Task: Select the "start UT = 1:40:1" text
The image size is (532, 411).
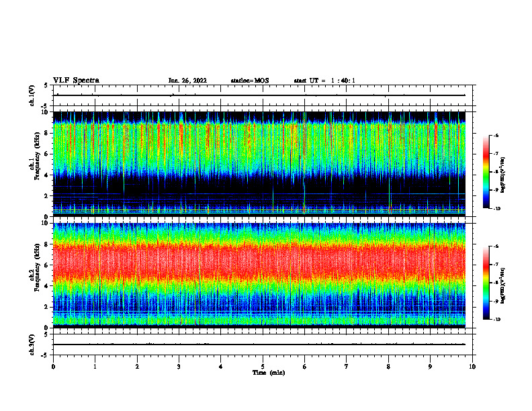Action: coord(324,81)
